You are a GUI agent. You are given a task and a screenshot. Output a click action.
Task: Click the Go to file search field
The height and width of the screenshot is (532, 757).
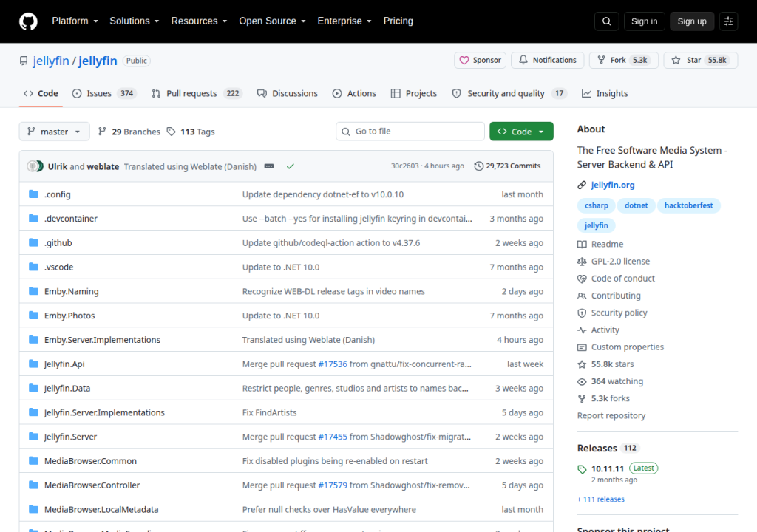click(410, 132)
